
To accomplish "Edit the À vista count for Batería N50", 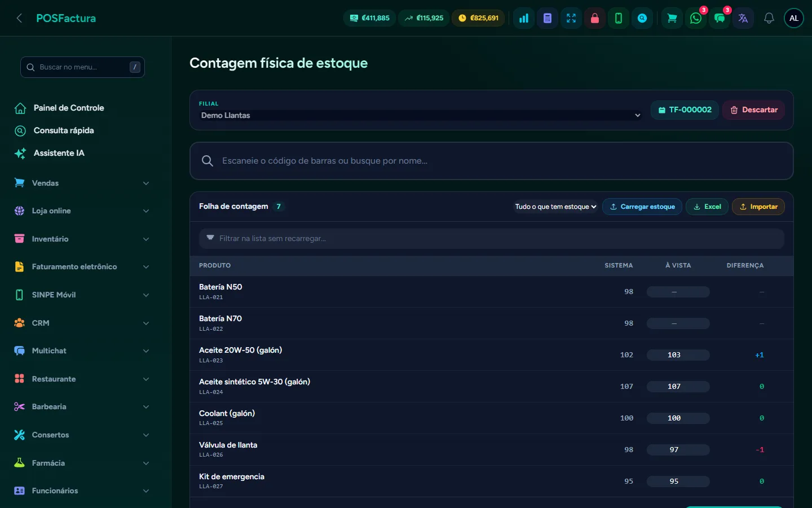I will (678, 292).
